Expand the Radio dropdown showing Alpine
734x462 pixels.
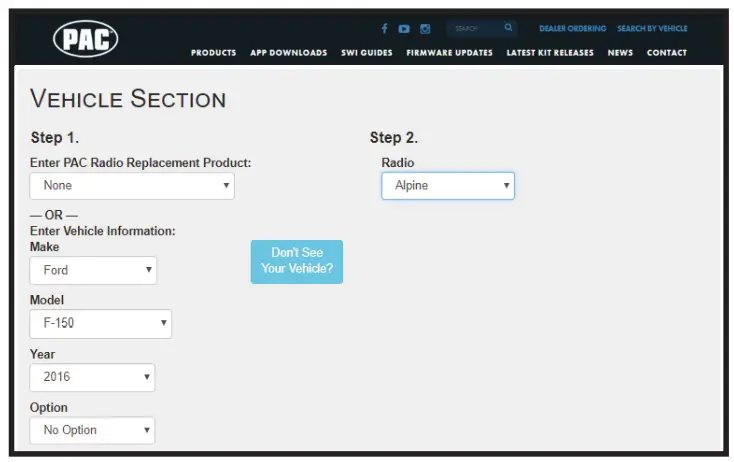coord(448,186)
